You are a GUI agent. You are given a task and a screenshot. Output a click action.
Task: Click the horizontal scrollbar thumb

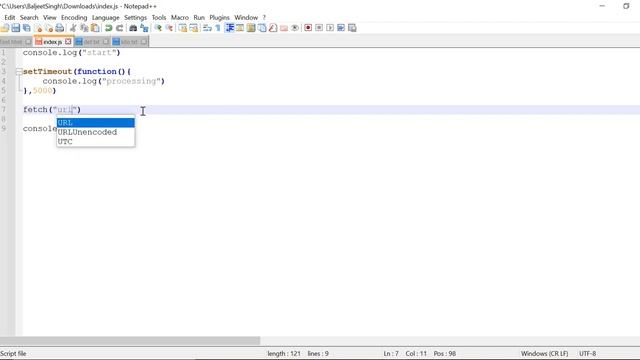tap(130, 340)
